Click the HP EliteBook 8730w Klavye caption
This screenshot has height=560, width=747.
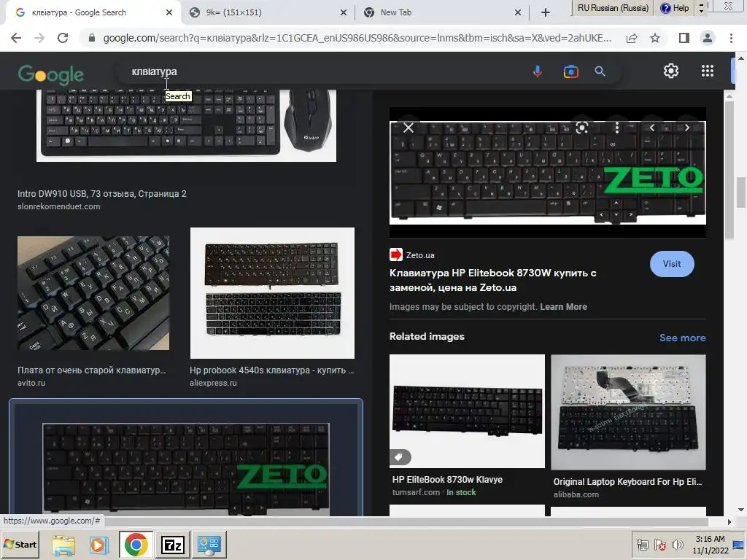tap(447, 480)
